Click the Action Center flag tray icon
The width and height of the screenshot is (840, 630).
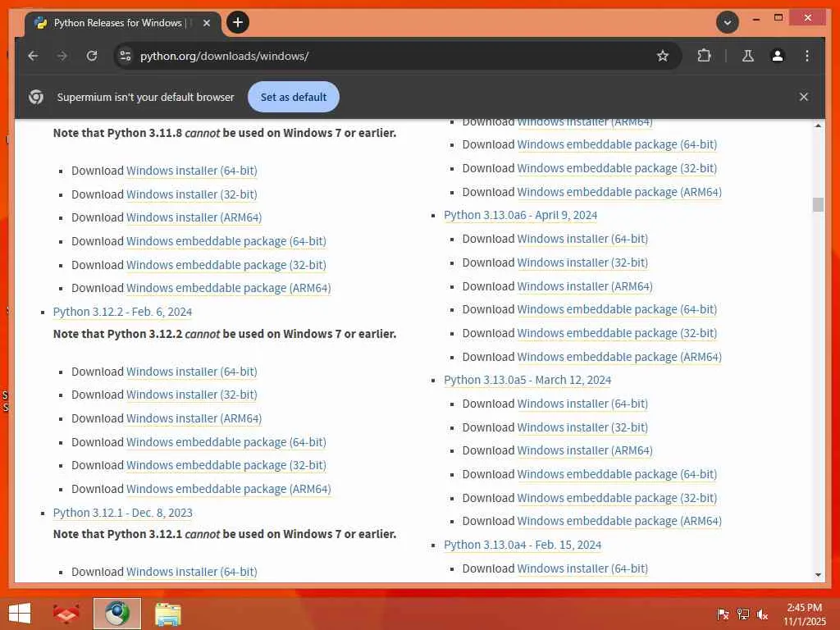point(724,614)
